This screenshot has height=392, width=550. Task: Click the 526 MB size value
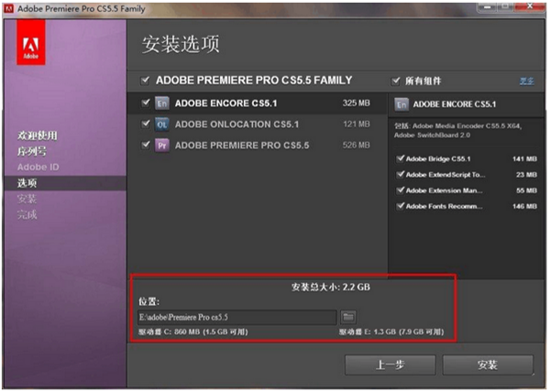coord(356,145)
